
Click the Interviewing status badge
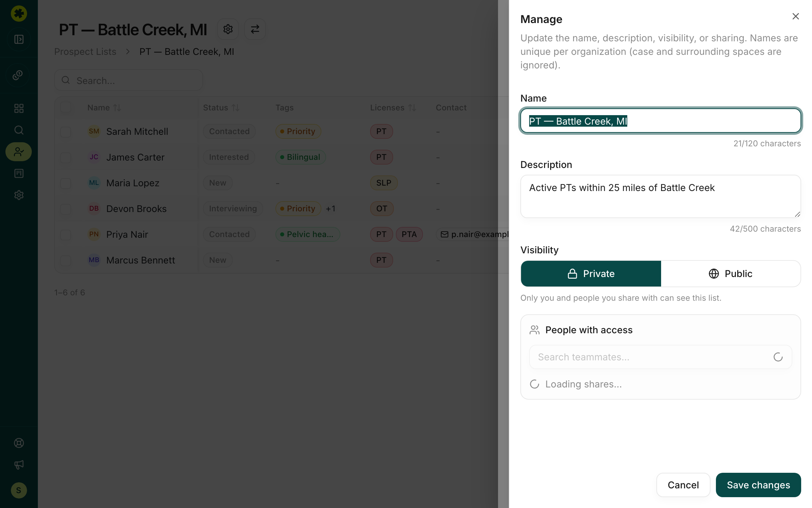(x=233, y=209)
